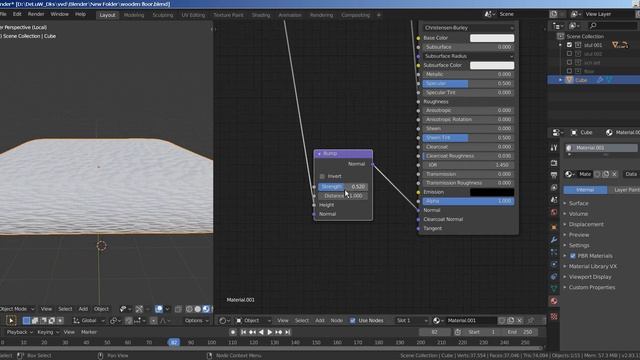Unlink Material.001 with the X icon in node header
Screen dimensions: 640x360
(x=519, y=320)
